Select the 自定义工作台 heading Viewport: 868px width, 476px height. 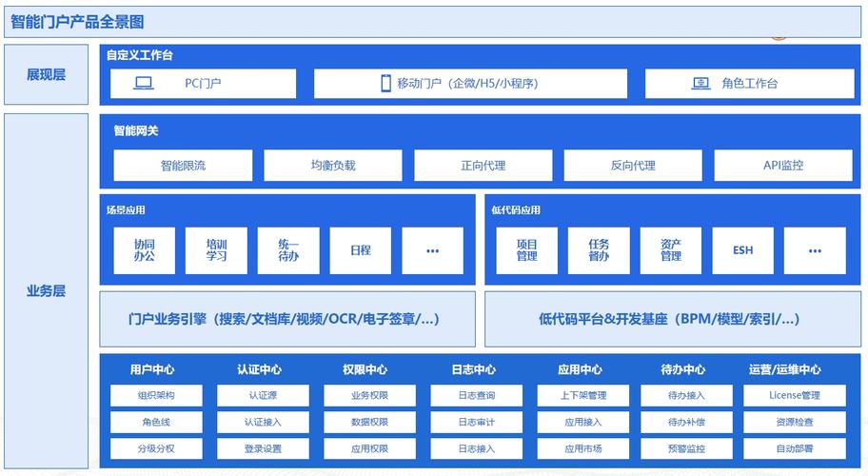140,55
